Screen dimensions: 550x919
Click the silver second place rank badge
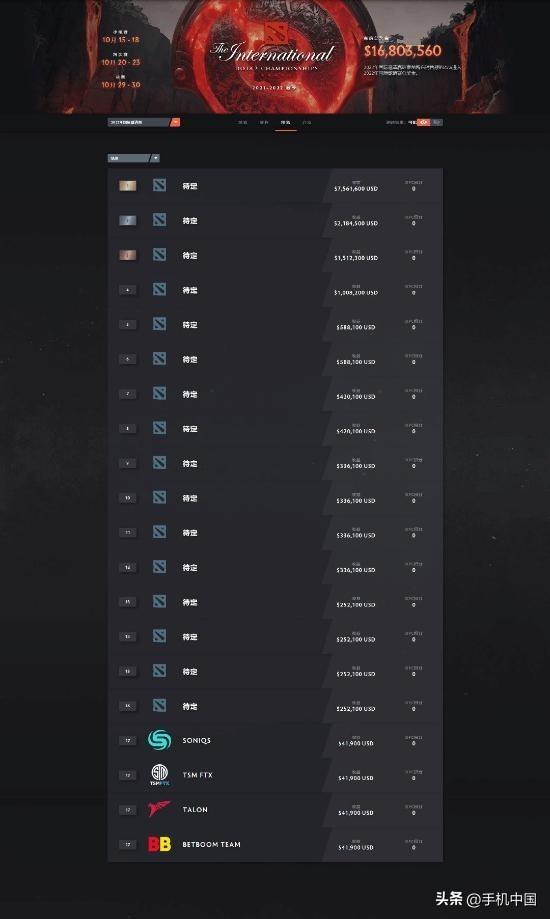[128, 220]
